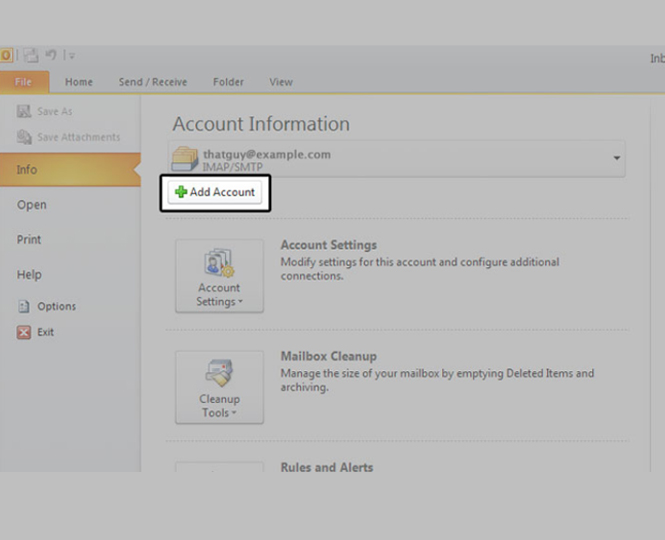Switch to the Home ribbon tab
The height and width of the screenshot is (540, 665).
click(x=79, y=82)
